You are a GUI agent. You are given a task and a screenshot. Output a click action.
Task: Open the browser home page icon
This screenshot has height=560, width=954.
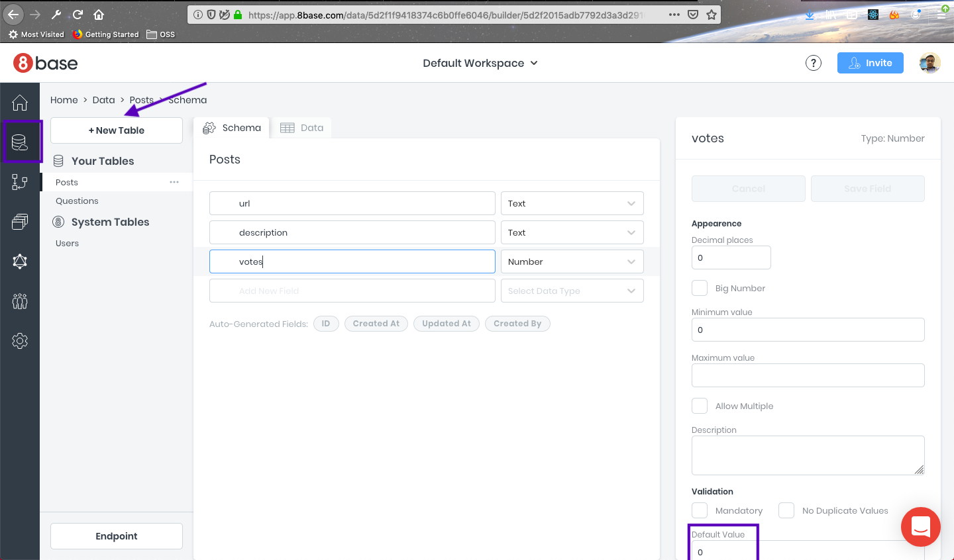[x=99, y=15]
